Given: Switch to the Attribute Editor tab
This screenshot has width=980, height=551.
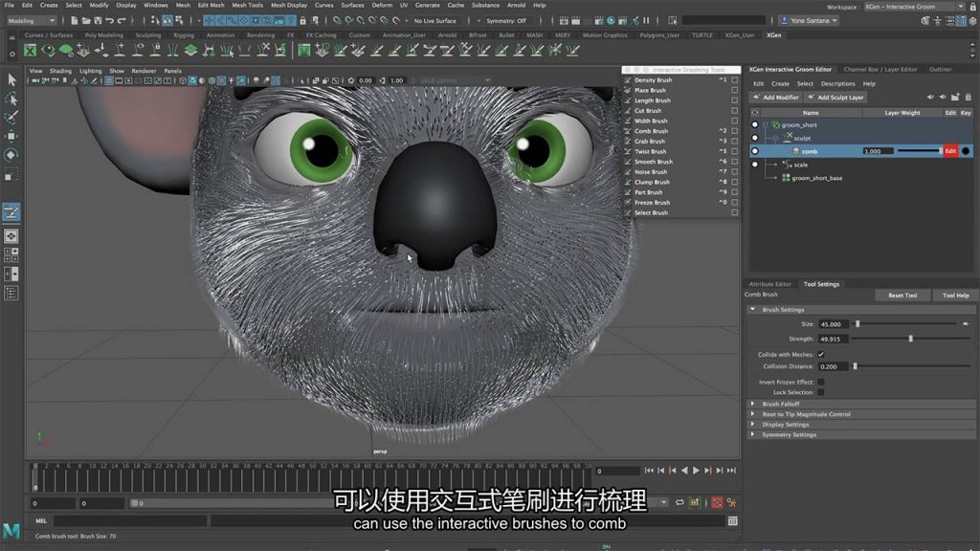Looking at the screenshot, I should pyautogui.click(x=769, y=284).
